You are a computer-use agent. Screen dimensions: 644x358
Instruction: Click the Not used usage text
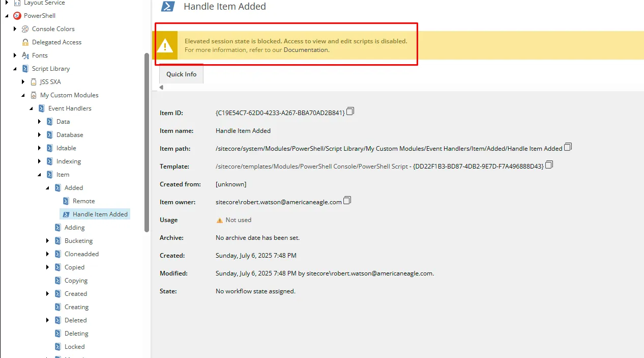point(239,220)
